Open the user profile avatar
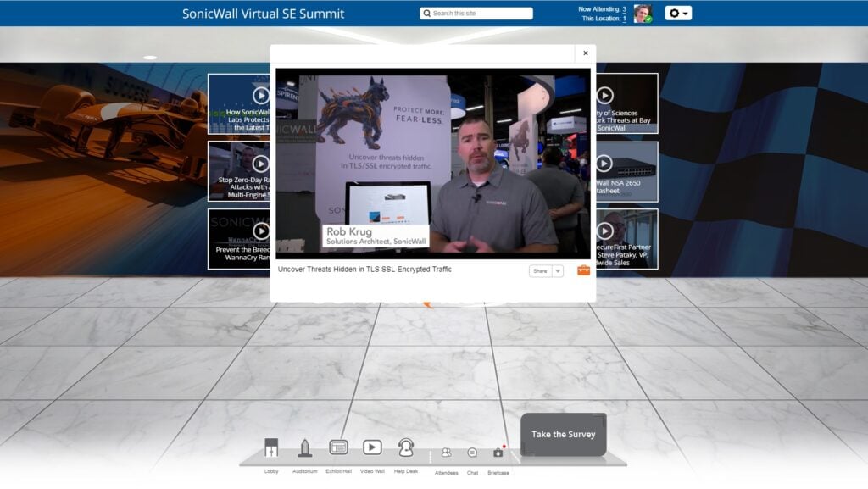 pyautogui.click(x=643, y=14)
